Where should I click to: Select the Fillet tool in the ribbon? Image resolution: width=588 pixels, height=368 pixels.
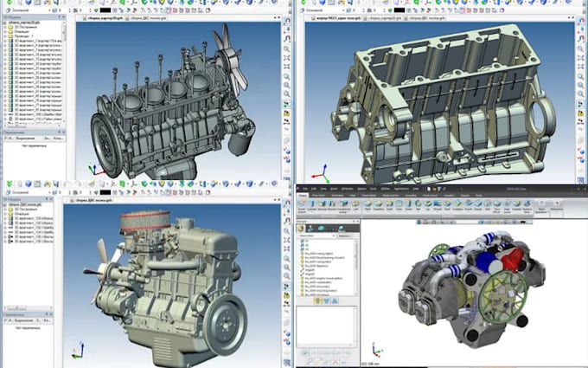tap(367, 206)
